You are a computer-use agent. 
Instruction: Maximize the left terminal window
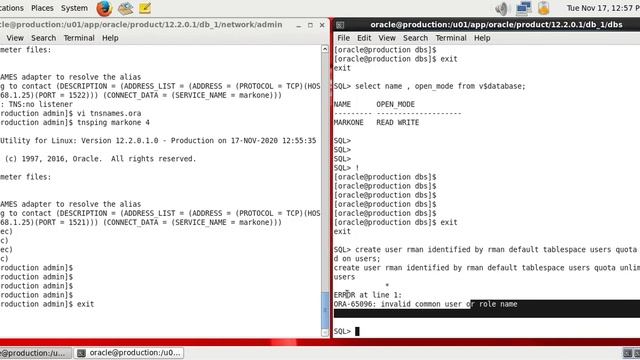(x=310, y=25)
